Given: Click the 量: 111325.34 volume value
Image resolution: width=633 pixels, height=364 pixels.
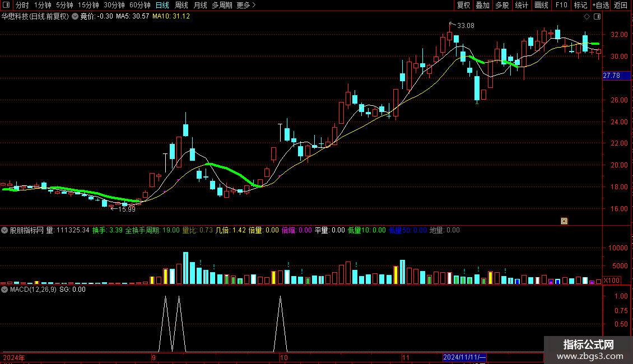Looking at the screenshot, I should [68, 230].
